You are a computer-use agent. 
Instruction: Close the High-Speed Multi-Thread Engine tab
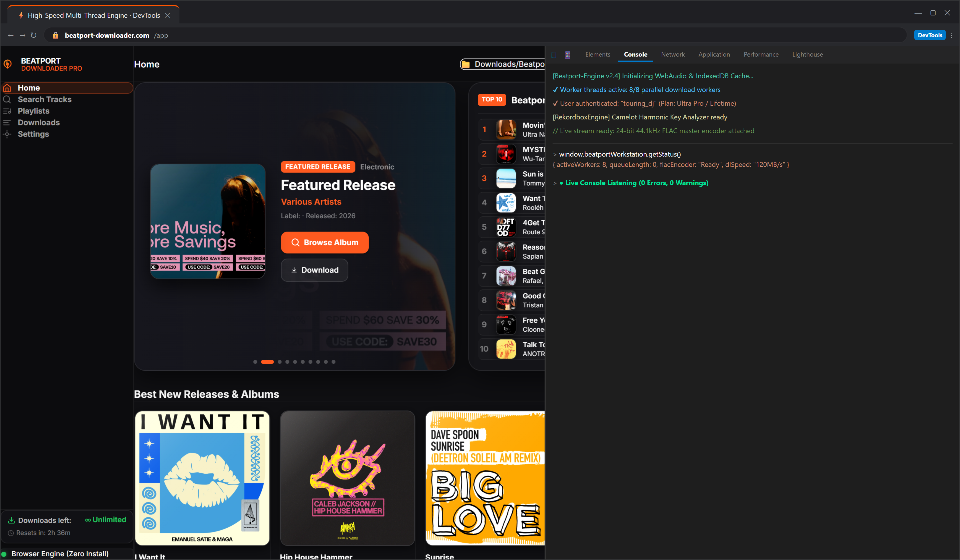point(167,15)
